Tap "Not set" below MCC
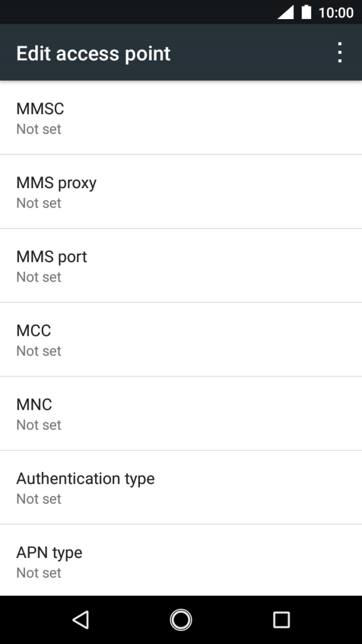Viewport: 362px width, 644px height. 39,351
